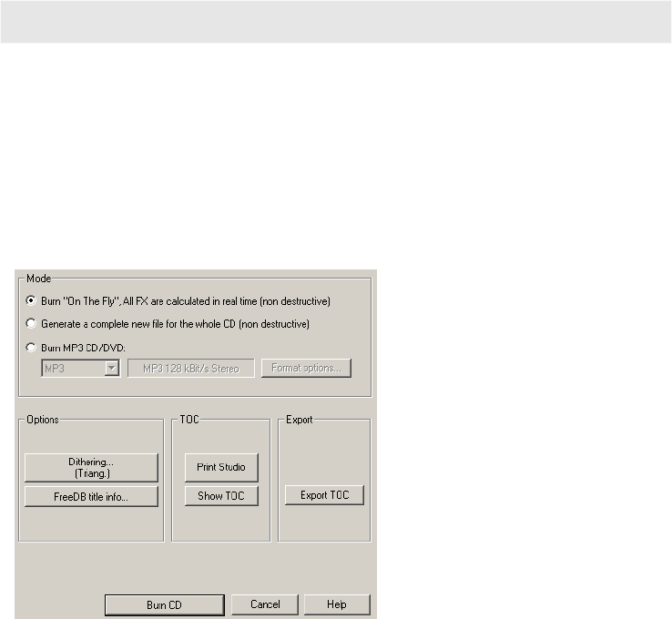The image size is (672, 619).
Task: Click Show TOC button
Action: 221,495
